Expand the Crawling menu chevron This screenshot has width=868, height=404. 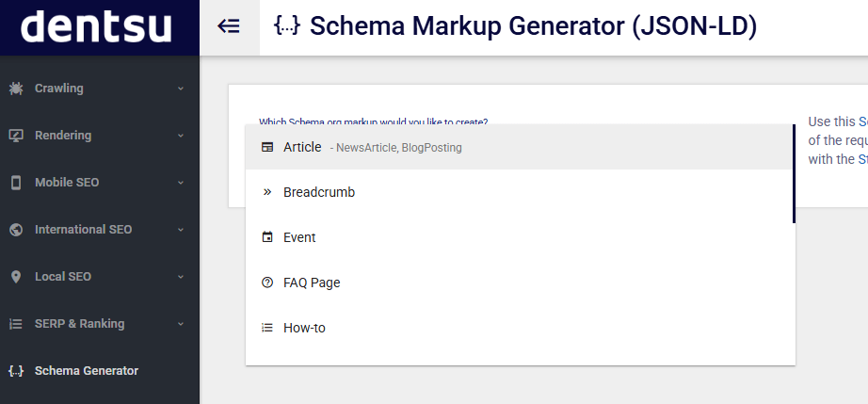[181, 88]
